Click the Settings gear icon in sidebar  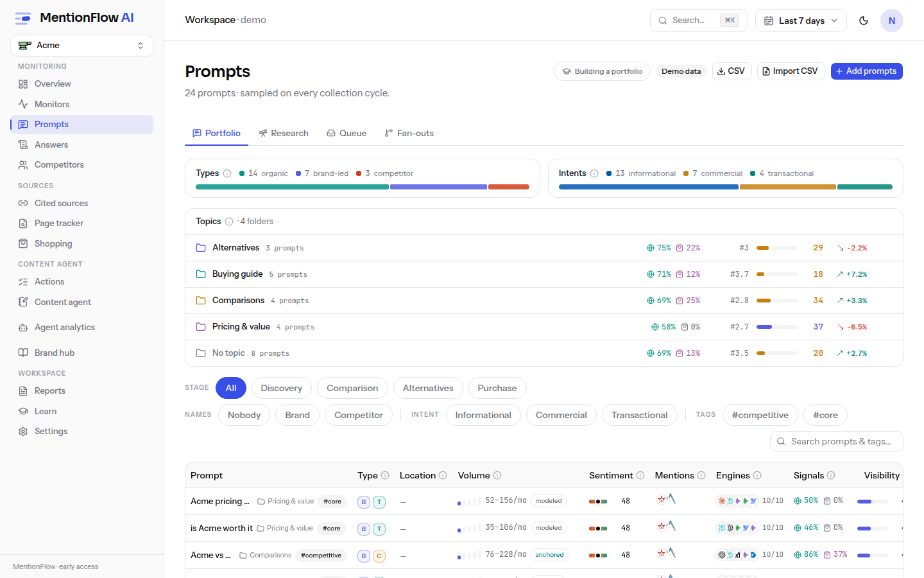pyautogui.click(x=23, y=432)
